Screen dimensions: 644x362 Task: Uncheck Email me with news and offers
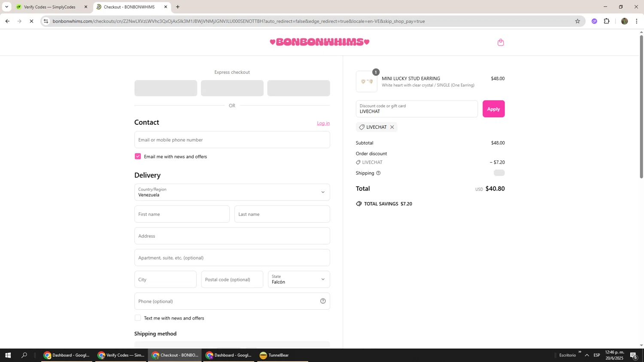coord(138,157)
